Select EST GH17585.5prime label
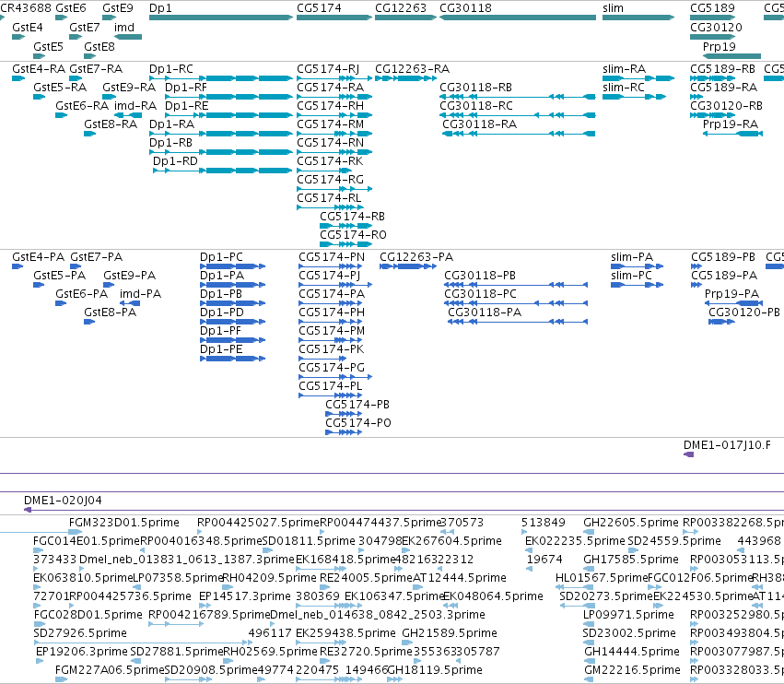This screenshot has width=784, height=684. pyautogui.click(x=631, y=560)
